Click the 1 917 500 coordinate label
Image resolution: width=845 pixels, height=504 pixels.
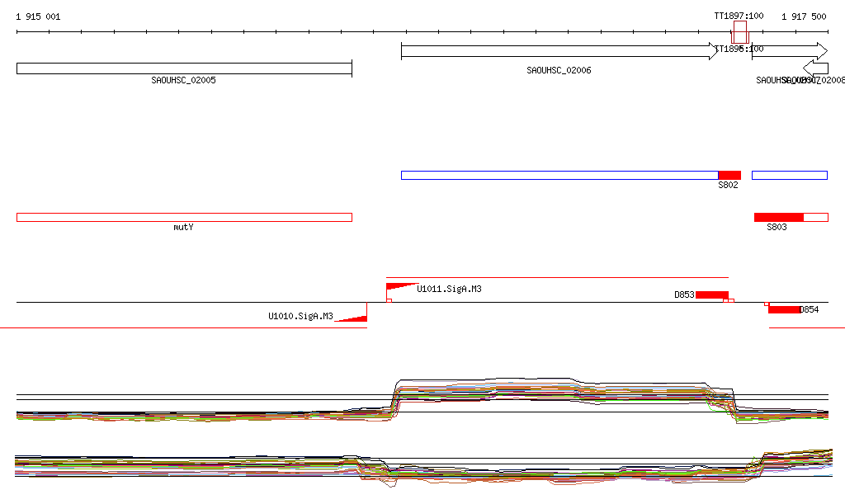pyautogui.click(x=804, y=16)
